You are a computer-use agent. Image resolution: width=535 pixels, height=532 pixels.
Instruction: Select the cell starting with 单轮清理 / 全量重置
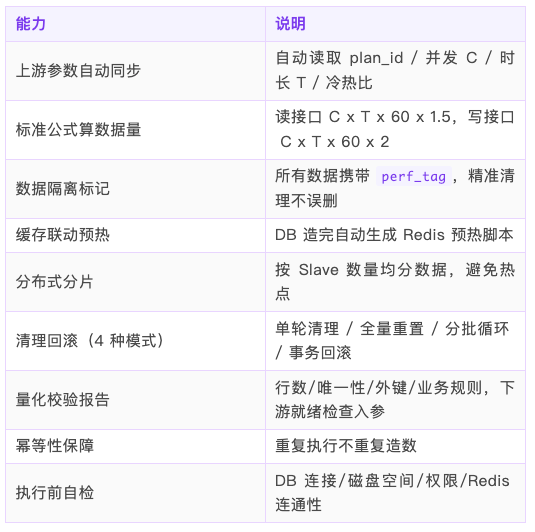[395, 341]
